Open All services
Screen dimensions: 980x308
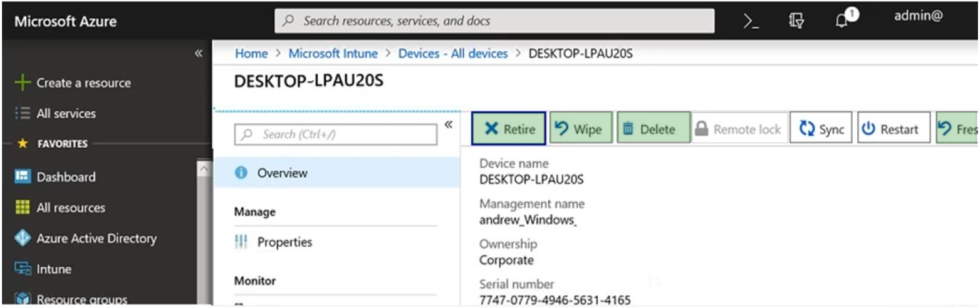point(66,114)
